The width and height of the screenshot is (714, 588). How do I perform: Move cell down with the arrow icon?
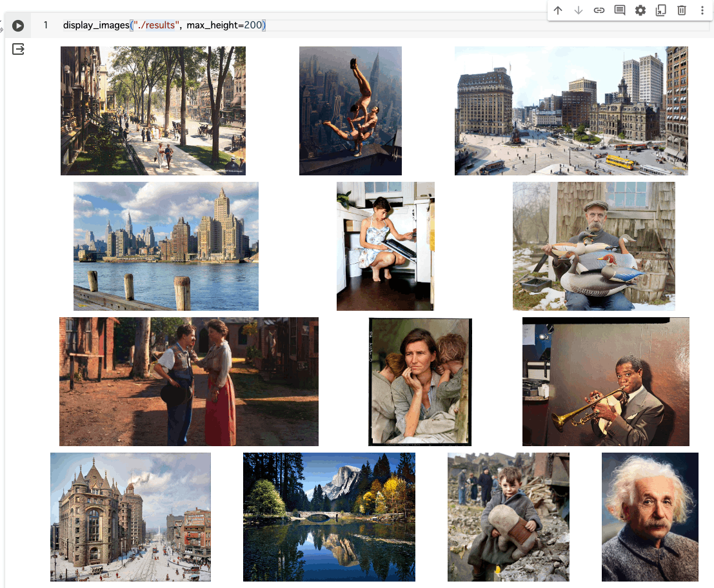tap(579, 10)
